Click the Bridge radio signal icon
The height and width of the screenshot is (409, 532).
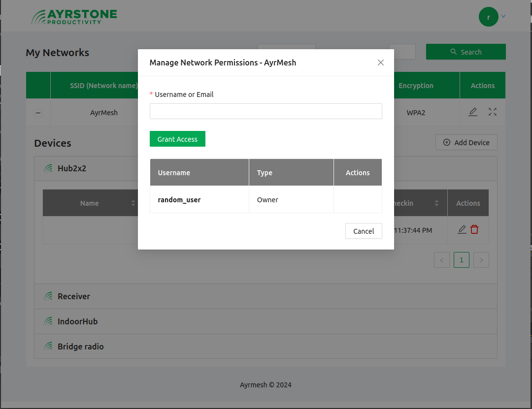[48, 346]
